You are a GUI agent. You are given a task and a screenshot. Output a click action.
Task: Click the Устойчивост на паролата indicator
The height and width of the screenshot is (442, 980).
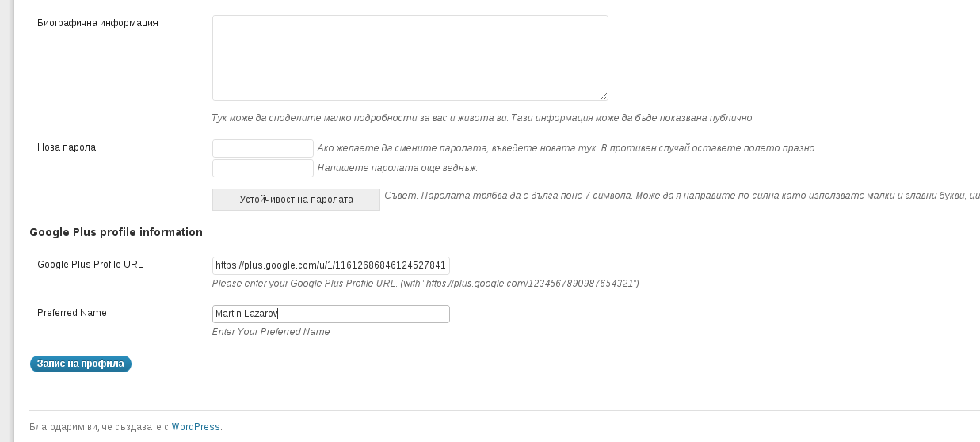(296, 200)
